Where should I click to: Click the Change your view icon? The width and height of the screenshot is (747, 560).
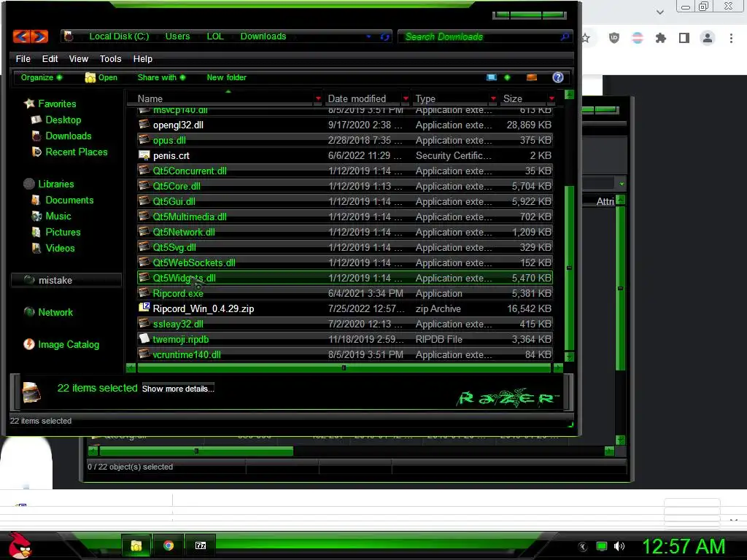(492, 77)
